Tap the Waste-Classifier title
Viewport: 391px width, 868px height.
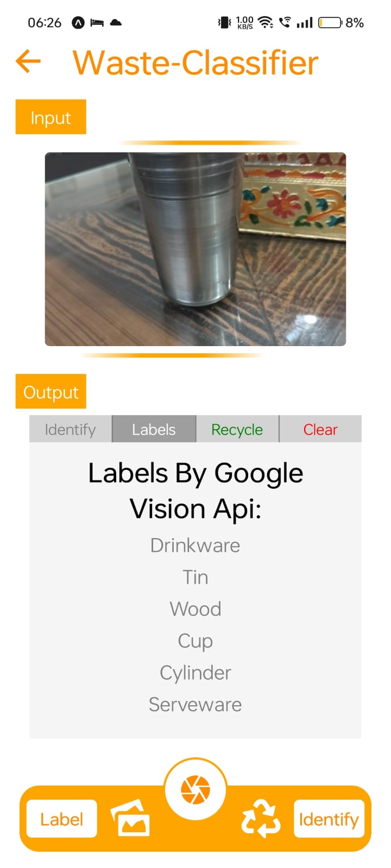point(195,62)
